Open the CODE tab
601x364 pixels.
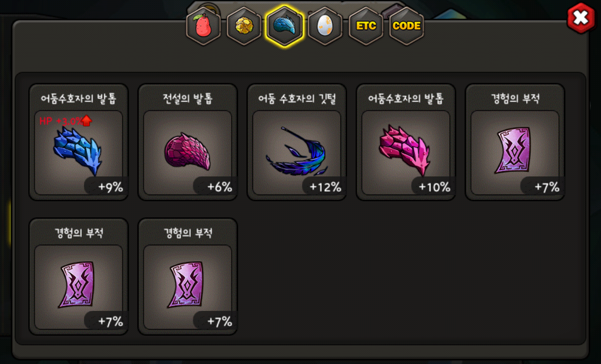[x=406, y=26]
